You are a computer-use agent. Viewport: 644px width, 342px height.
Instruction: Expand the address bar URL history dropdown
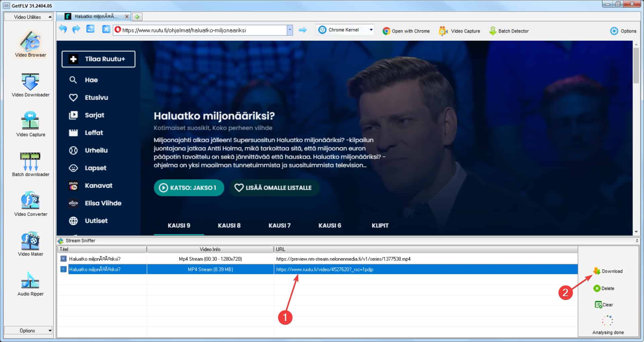pos(290,30)
